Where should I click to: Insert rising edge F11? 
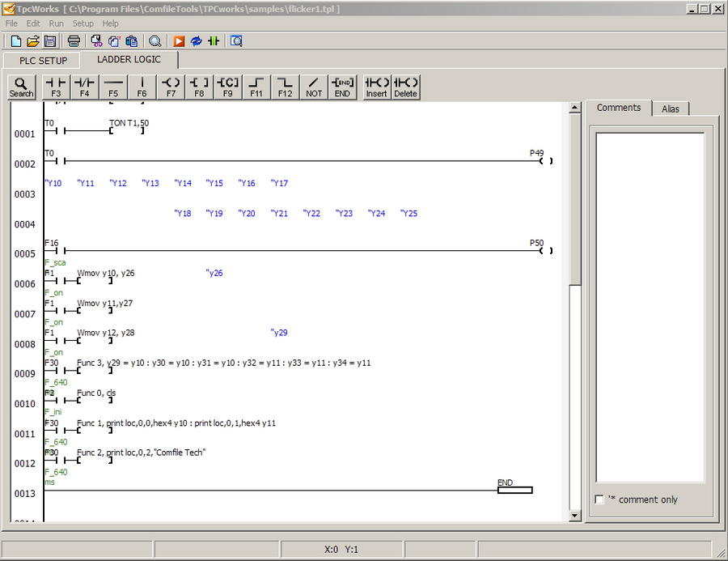256,87
